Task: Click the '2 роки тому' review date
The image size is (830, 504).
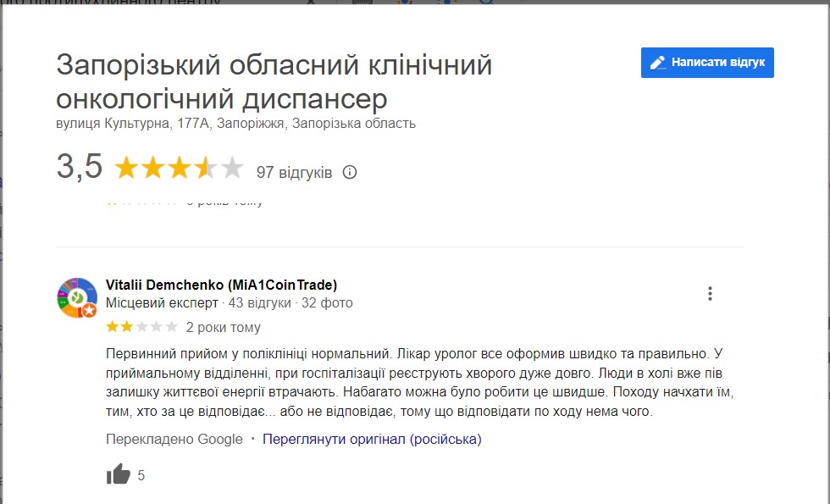Action: [224, 327]
